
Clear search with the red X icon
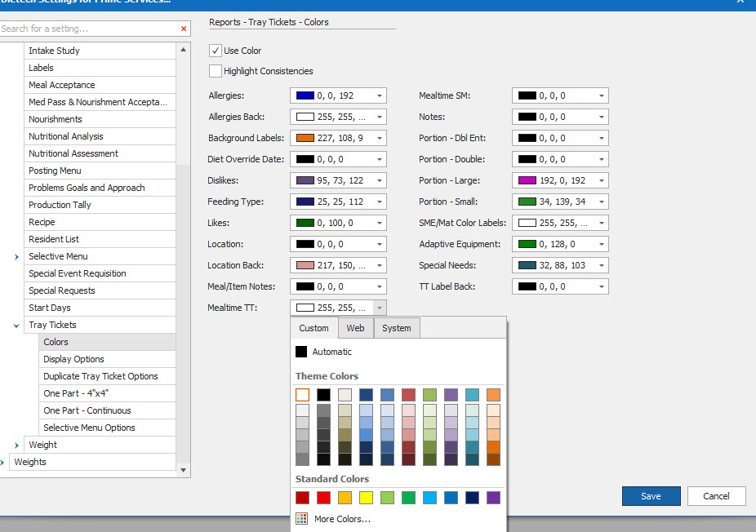point(184,29)
